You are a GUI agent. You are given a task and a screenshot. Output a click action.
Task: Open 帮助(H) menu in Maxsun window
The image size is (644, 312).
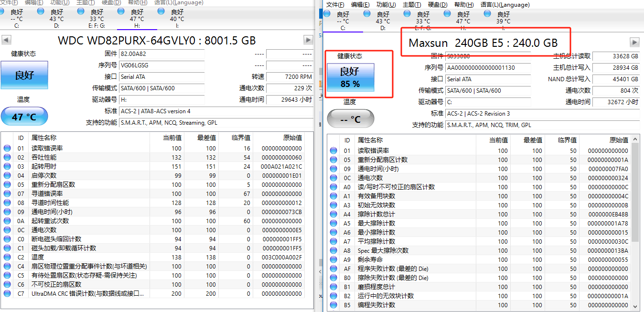click(464, 5)
